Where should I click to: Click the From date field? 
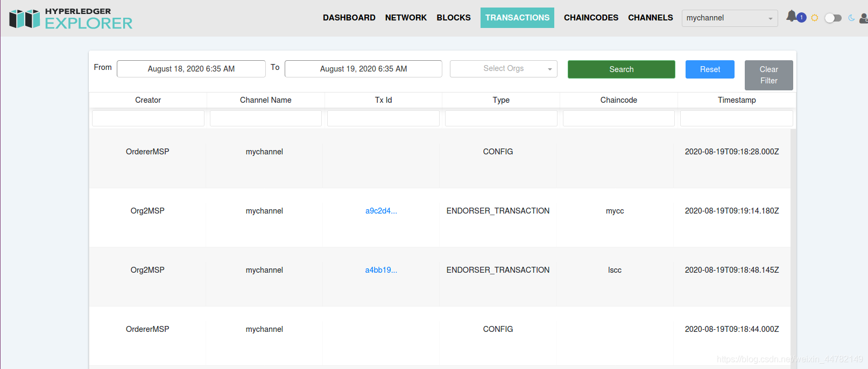[x=191, y=69]
